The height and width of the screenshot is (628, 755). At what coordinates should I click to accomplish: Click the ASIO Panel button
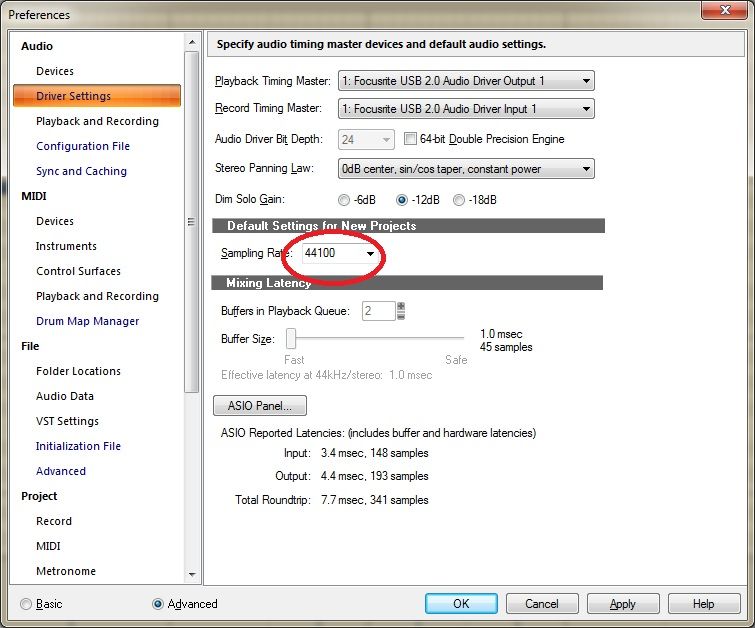click(x=260, y=406)
